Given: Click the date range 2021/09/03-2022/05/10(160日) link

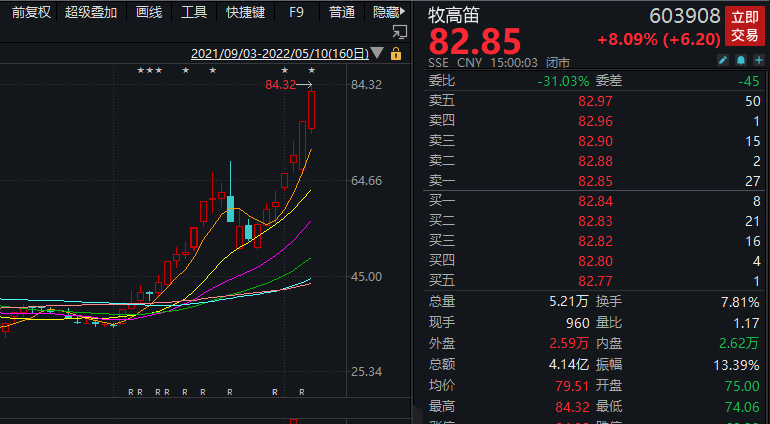Looking at the screenshot, I should tap(280, 54).
